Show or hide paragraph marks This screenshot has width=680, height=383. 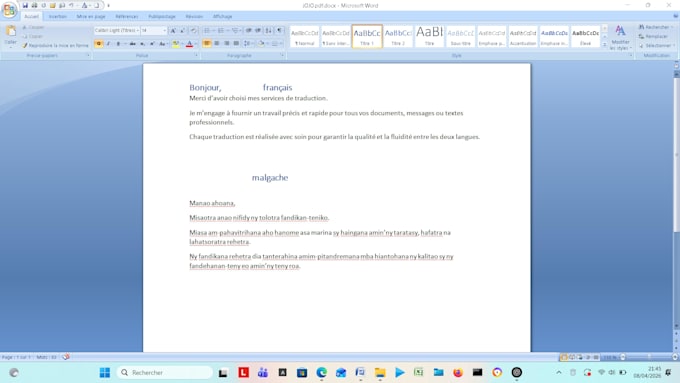(279, 31)
